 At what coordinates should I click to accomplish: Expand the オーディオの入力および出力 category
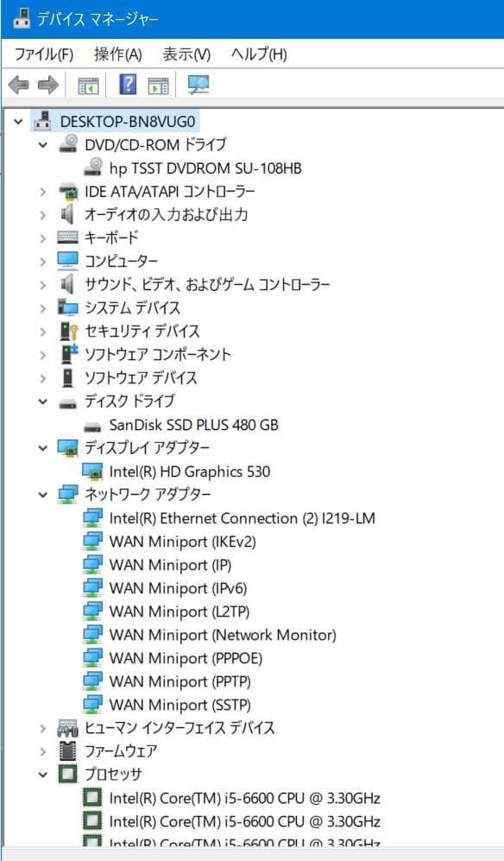[x=43, y=215]
